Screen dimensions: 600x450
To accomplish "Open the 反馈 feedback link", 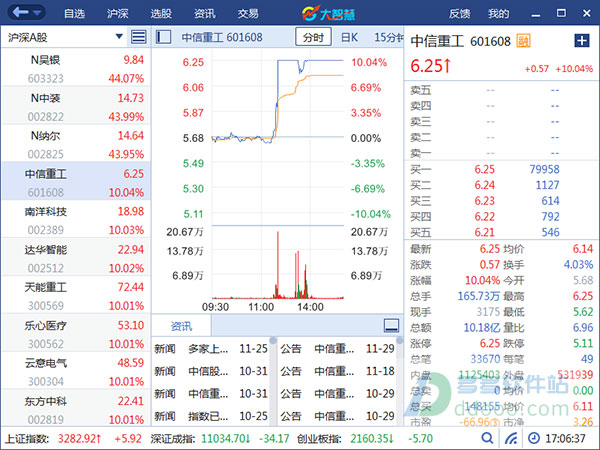I will [x=460, y=14].
